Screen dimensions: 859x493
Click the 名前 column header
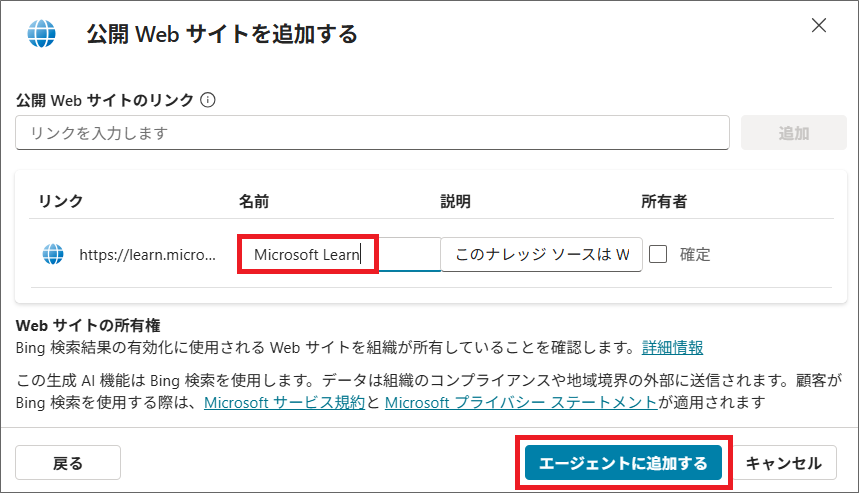(254, 201)
